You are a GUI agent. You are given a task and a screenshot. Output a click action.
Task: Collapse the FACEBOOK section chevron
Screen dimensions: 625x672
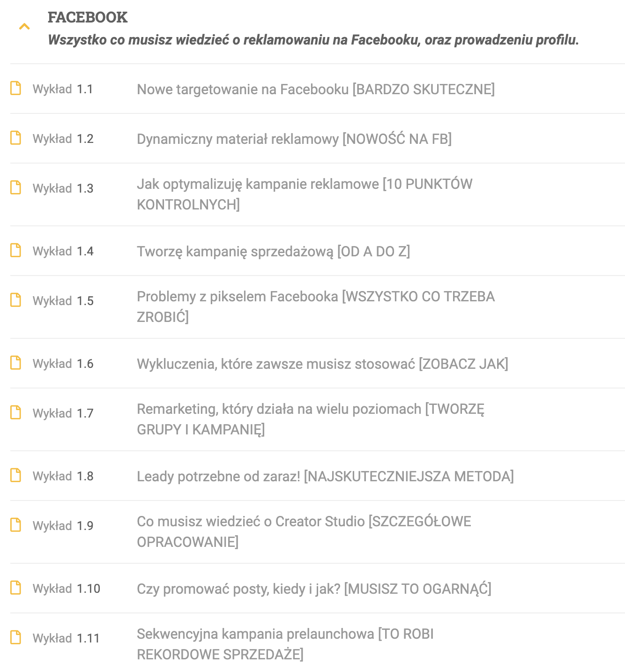tap(24, 27)
